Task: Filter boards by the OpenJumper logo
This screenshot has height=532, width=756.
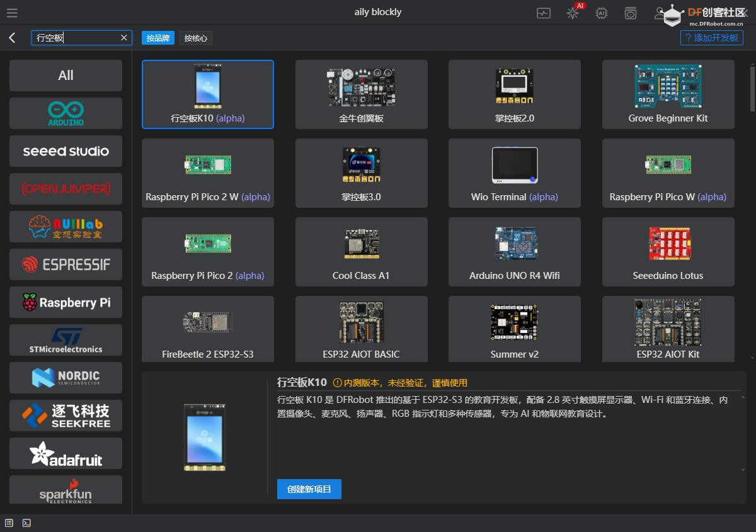Action: (66, 189)
